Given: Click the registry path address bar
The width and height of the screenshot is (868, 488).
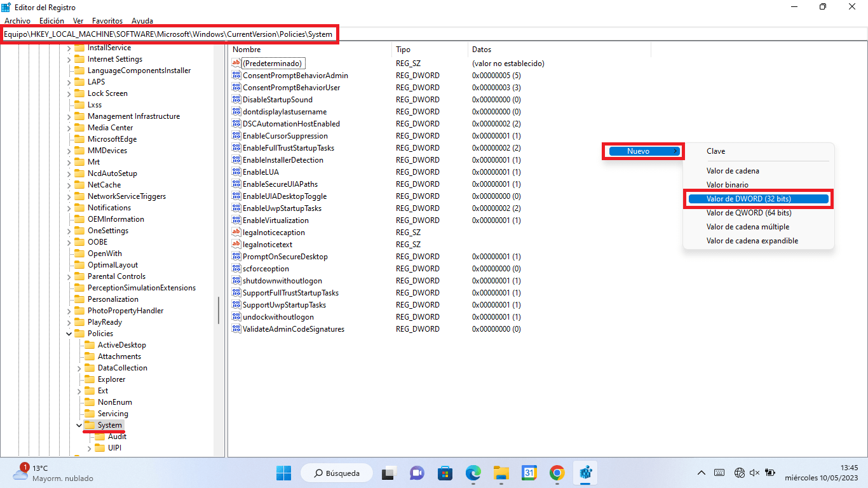Looking at the screenshot, I should click(434, 34).
